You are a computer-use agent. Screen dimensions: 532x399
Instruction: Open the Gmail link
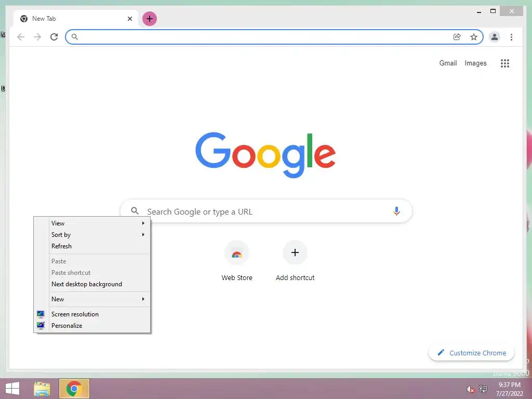(448, 63)
